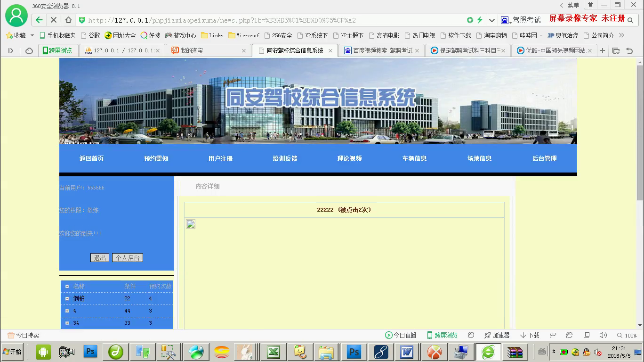Toggle the browser sound mute icon

click(x=603, y=335)
